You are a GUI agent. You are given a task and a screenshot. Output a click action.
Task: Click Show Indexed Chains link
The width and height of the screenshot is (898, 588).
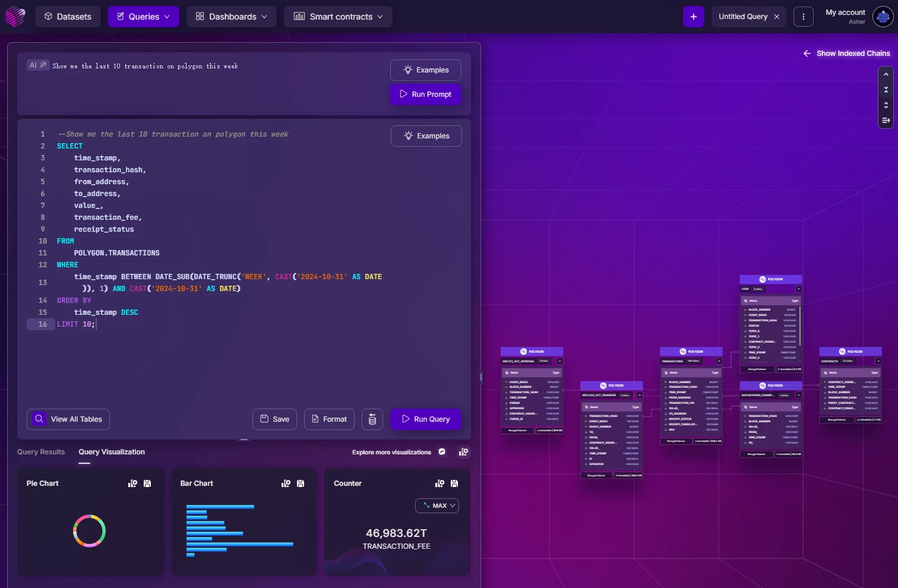[847, 53]
